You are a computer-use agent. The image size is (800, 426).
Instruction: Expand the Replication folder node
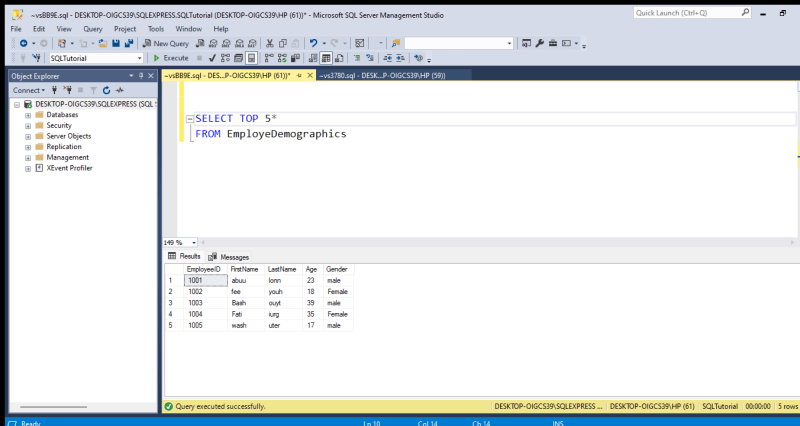tap(28, 147)
